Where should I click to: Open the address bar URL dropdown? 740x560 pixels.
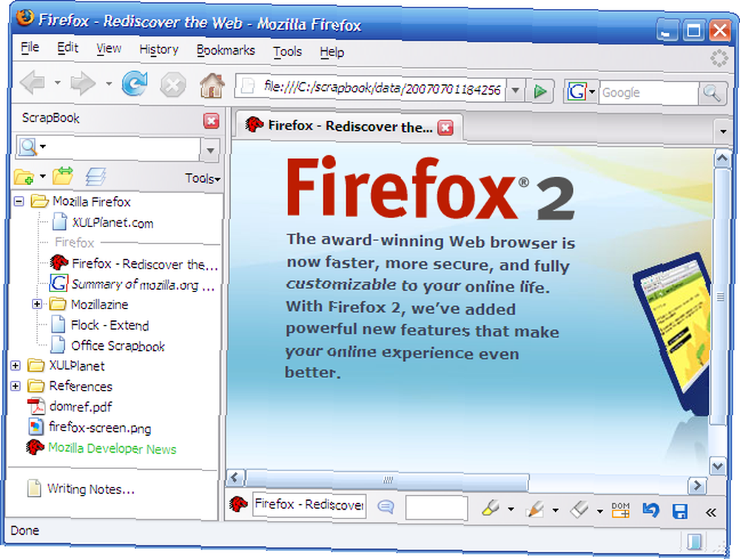pos(515,90)
